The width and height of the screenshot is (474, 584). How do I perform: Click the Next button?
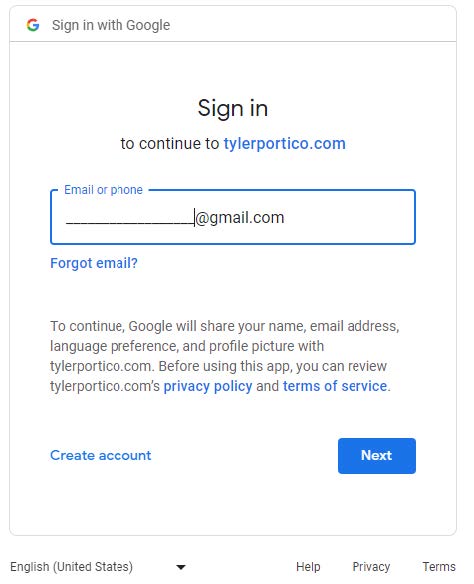tap(377, 456)
